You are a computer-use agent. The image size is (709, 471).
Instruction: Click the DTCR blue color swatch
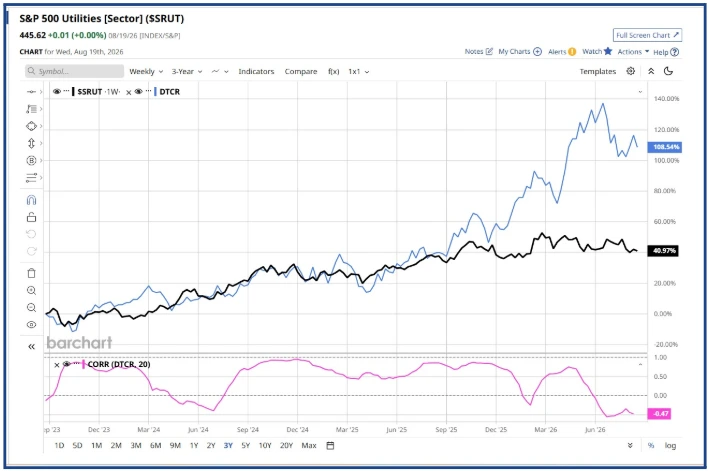155,92
